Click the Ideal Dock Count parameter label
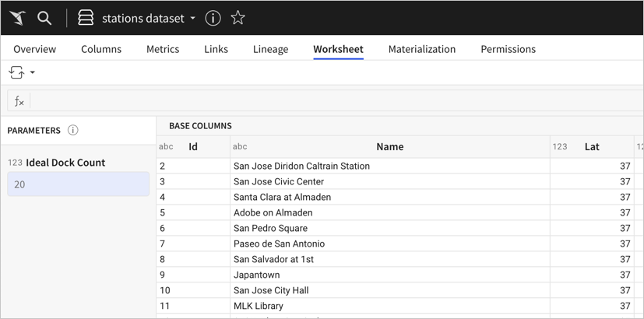Viewport: 644px width, 319px height. pos(65,163)
